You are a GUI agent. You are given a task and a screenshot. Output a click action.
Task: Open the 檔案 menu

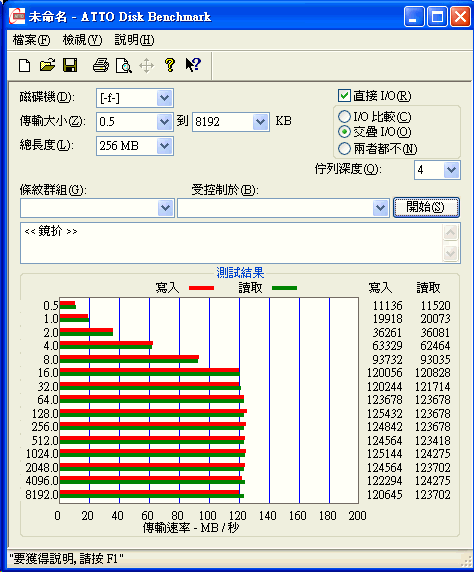31,40
